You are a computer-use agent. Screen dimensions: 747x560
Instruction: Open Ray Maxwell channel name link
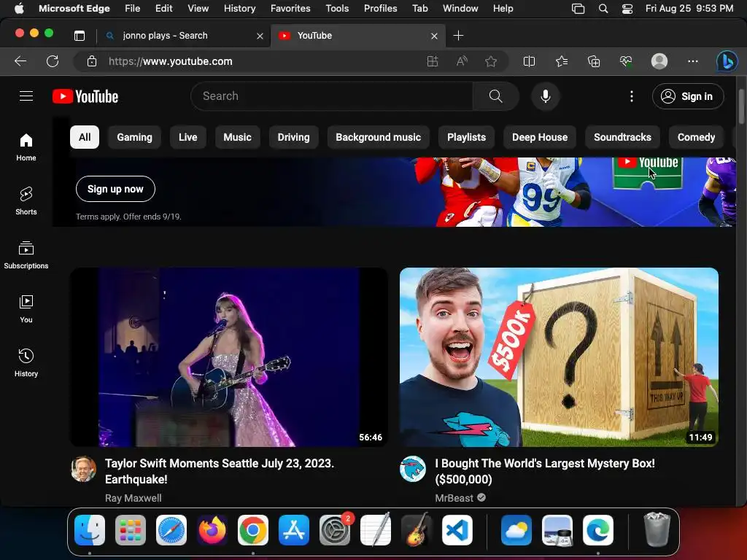133,498
